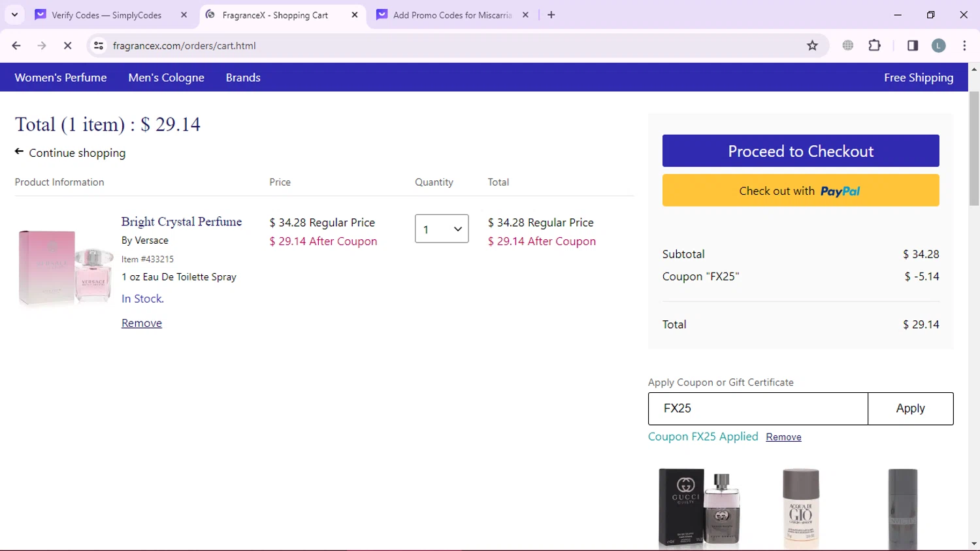Select the FragranceX - Shopping Cart tab
The image size is (980, 551).
point(275,15)
